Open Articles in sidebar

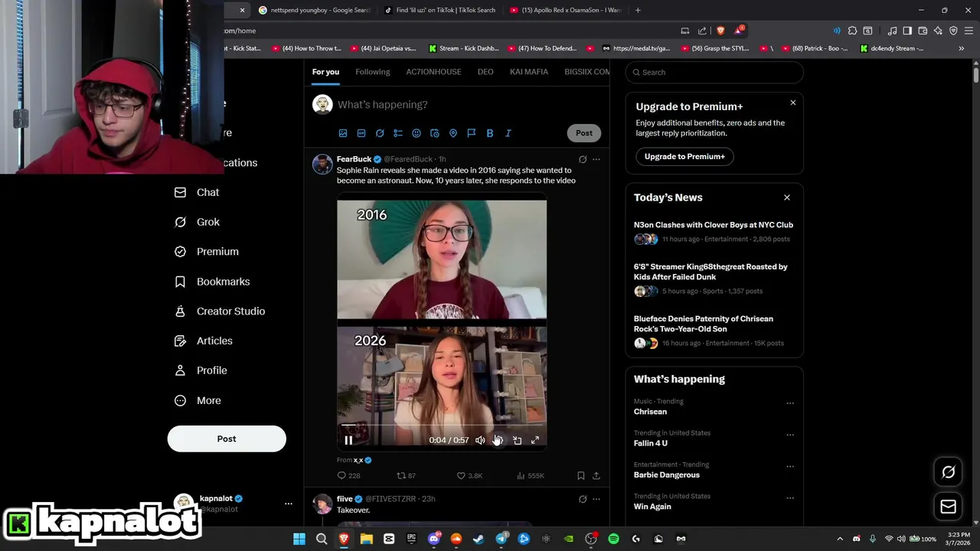204,341
